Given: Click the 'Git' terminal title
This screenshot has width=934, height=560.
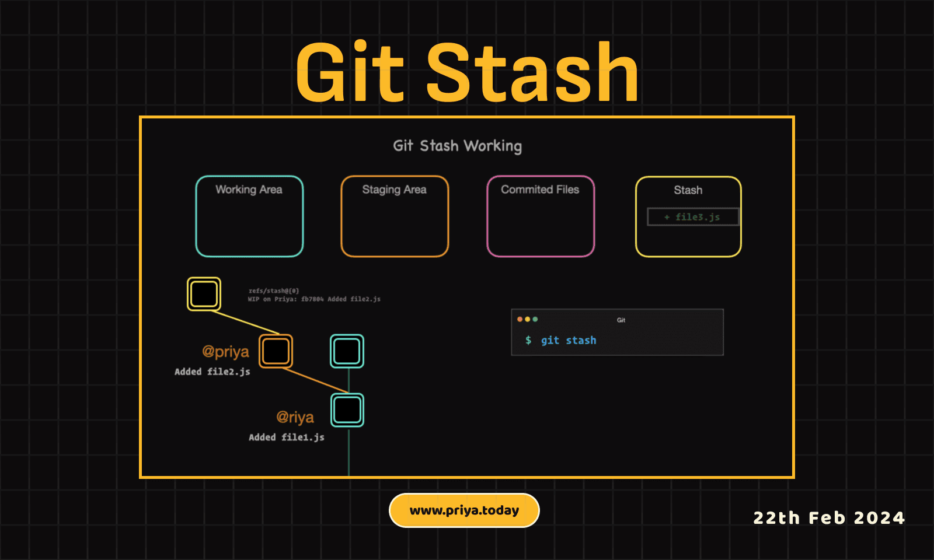Looking at the screenshot, I should 621,320.
